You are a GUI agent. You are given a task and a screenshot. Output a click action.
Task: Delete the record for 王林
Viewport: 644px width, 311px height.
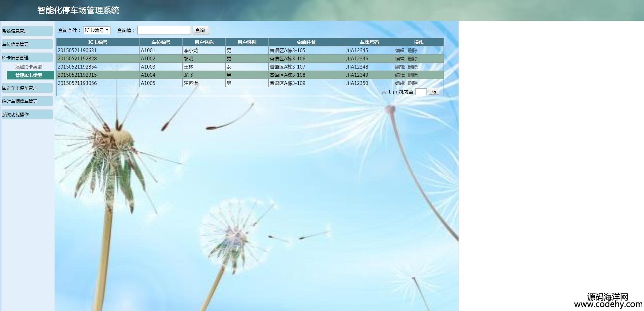click(x=413, y=67)
